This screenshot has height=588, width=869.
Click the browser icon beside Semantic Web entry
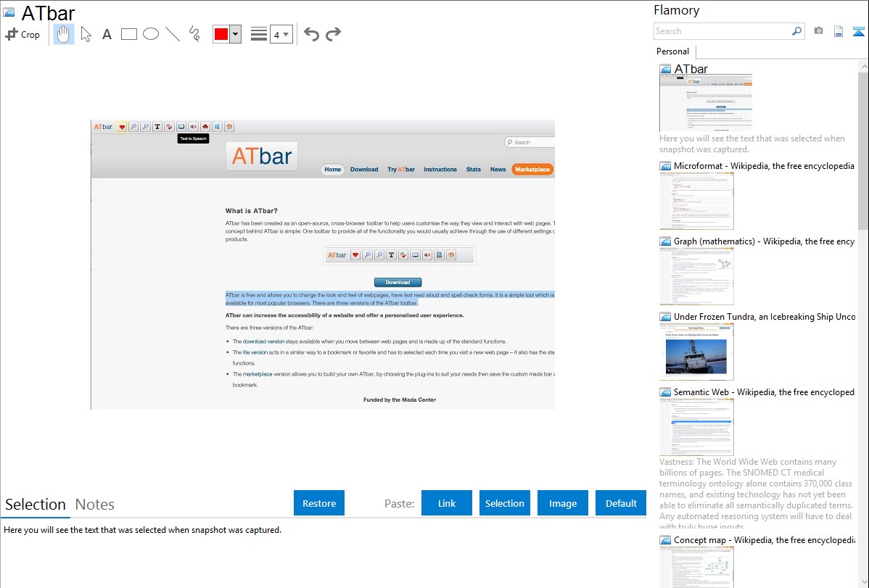click(x=666, y=392)
